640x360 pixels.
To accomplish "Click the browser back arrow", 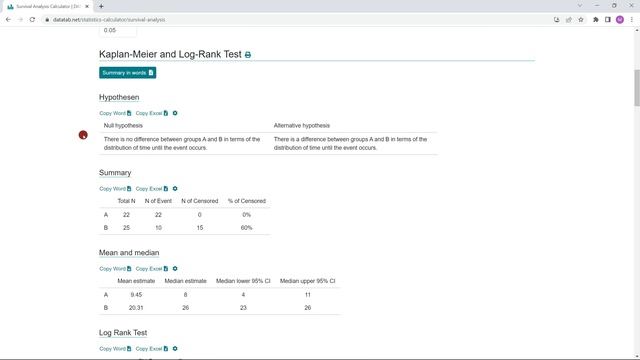I will (8, 20).
